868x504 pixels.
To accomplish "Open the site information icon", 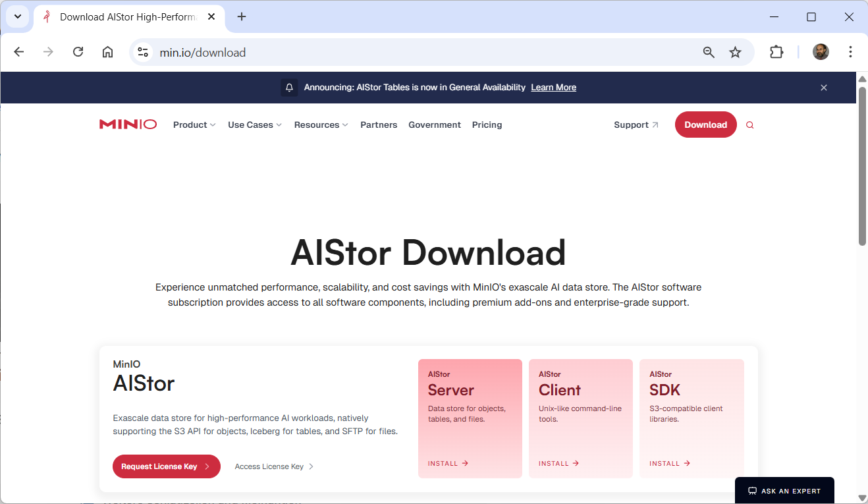I will (143, 53).
